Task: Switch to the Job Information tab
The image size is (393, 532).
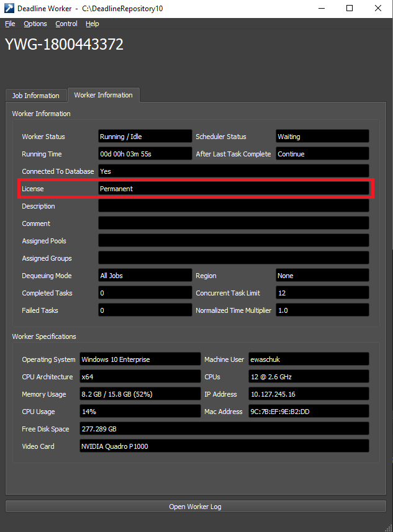Action: [x=35, y=96]
